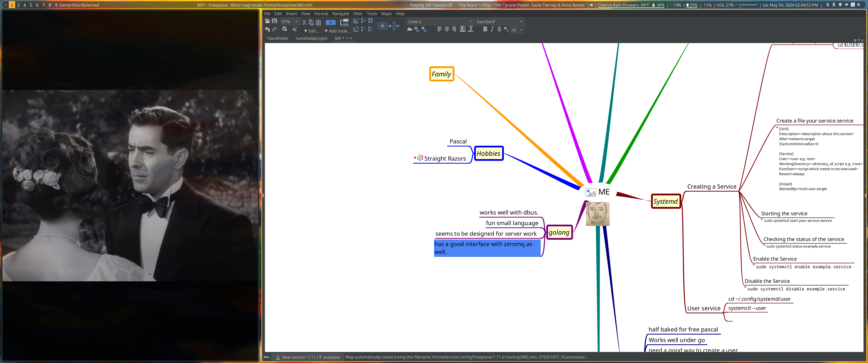This screenshot has height=363, width=868.
Task: Click the Bluetooth tray icon
Action: pos(834,5)
